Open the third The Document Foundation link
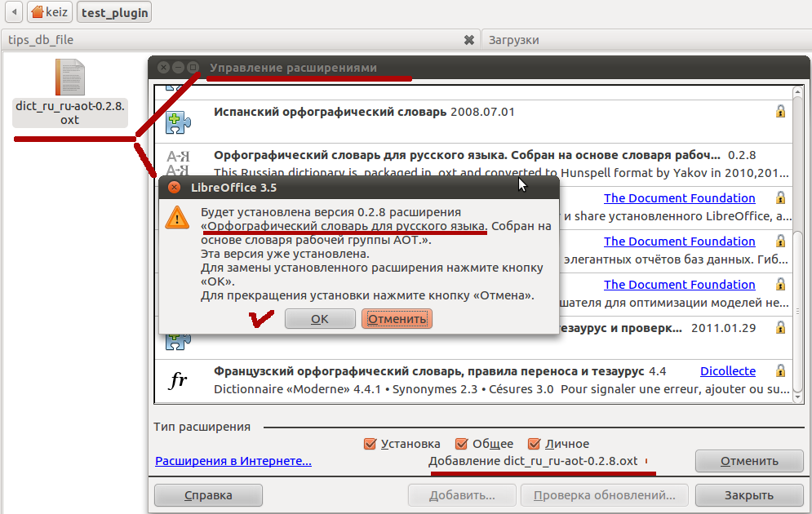The image size is (812, 514). (x=680, y=285)
